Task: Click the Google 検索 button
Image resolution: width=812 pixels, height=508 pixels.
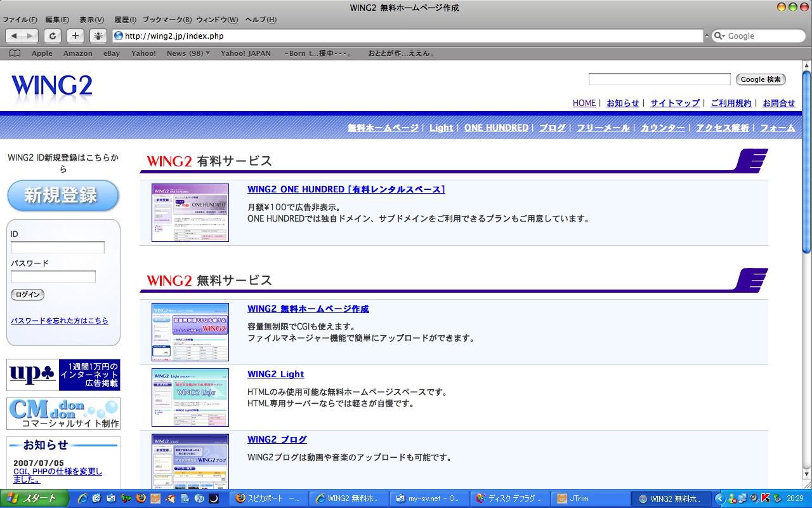Action: 761,79
